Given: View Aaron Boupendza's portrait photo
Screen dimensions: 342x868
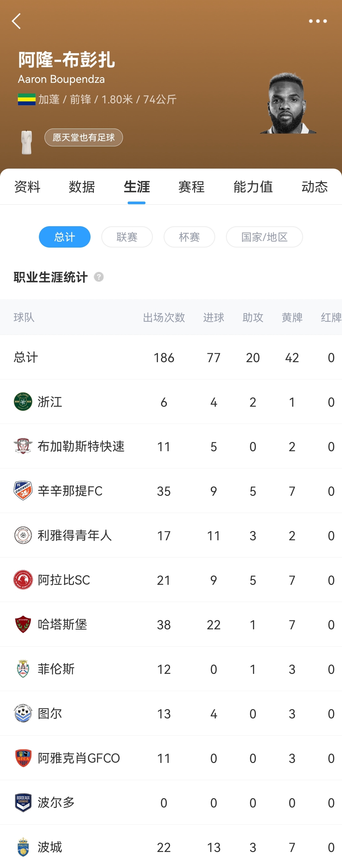Looking at the screenshot, I should point(288,103).
